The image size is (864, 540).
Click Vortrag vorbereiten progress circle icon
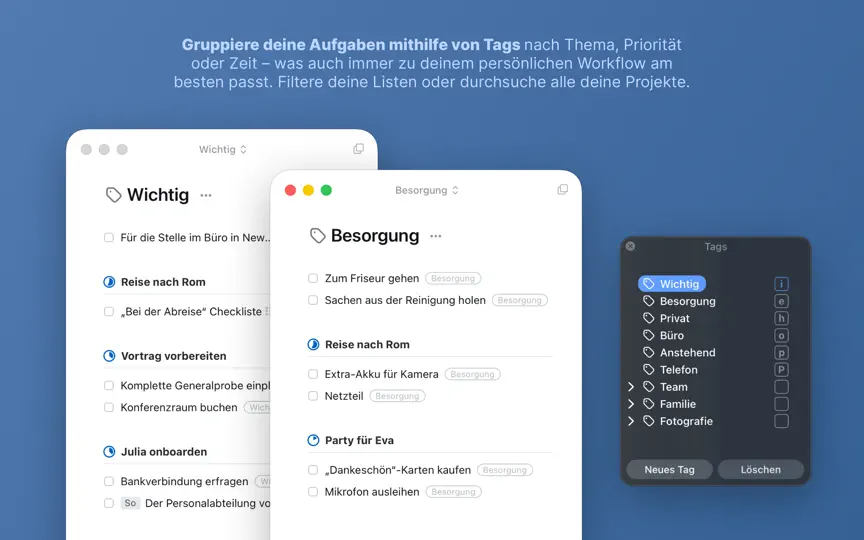pos(109,356)
